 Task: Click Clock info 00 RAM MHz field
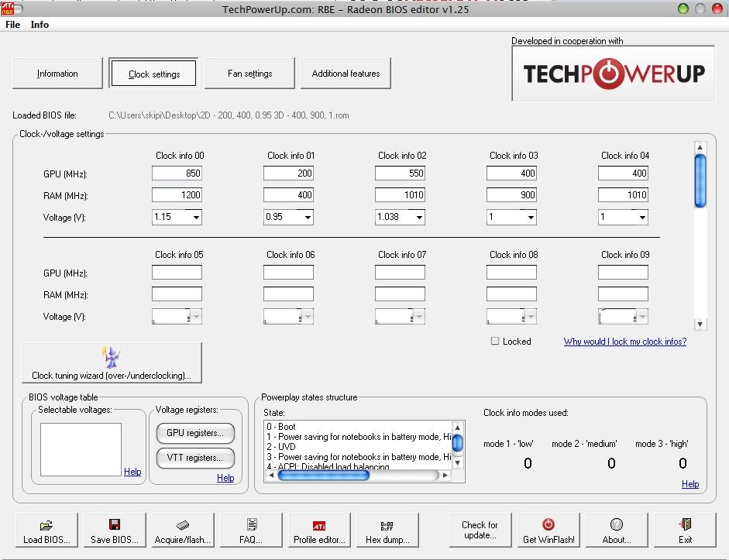177,194
